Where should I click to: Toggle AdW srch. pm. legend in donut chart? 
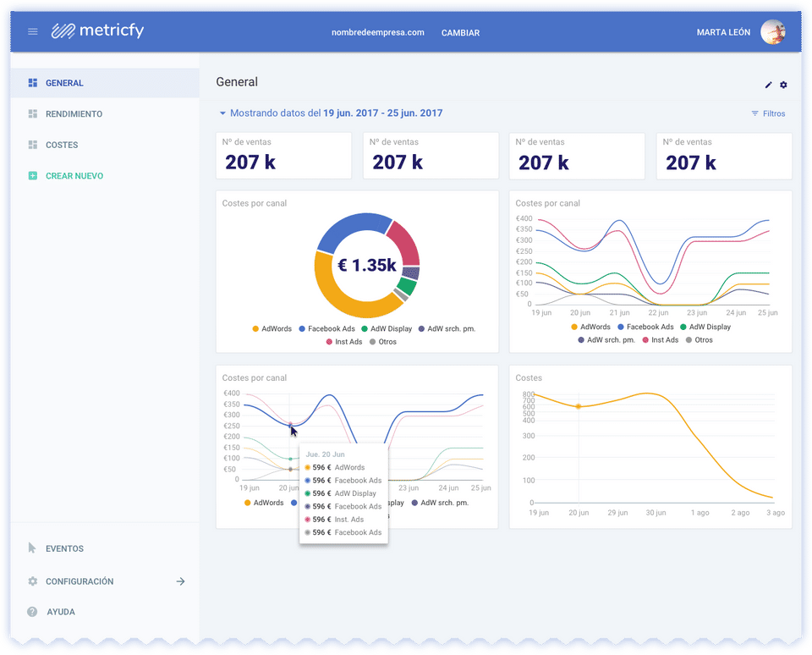pyautogui.click(x=447, y=329)
